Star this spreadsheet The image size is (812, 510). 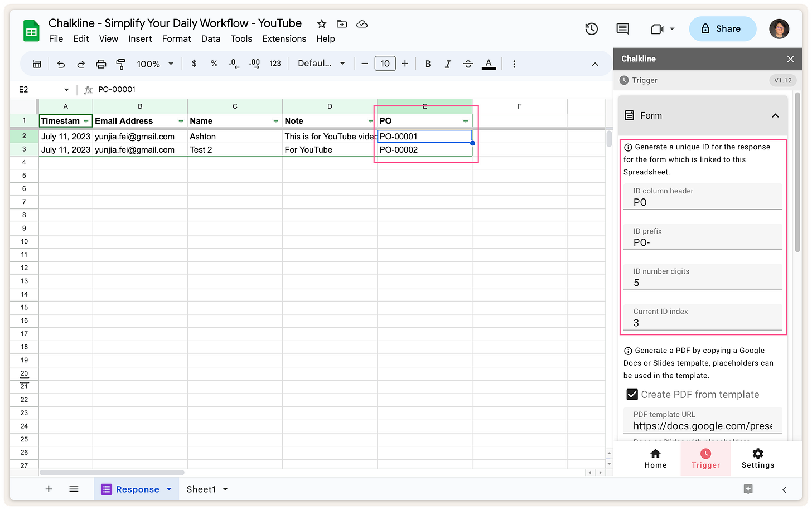click(322, 24)
